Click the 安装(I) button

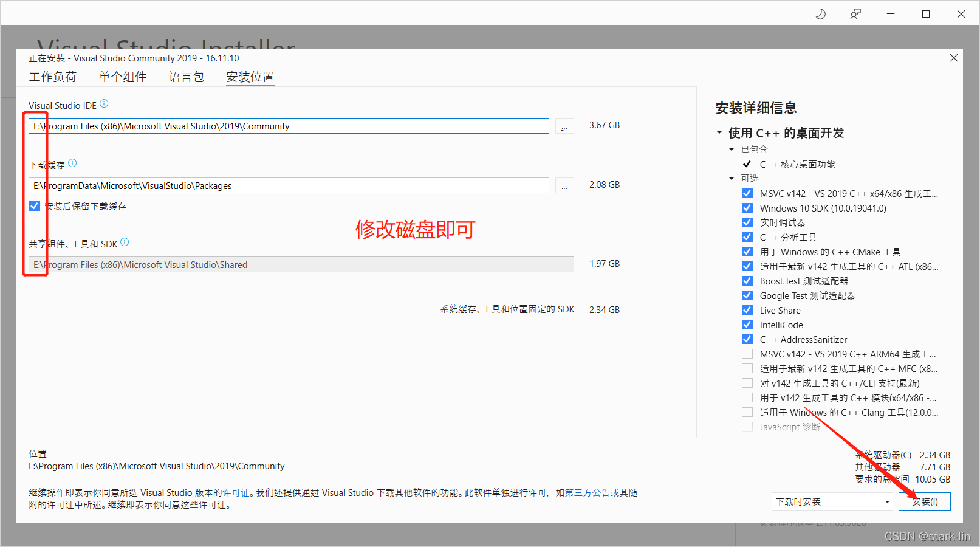pyautogui.click(x=924, y=501)
